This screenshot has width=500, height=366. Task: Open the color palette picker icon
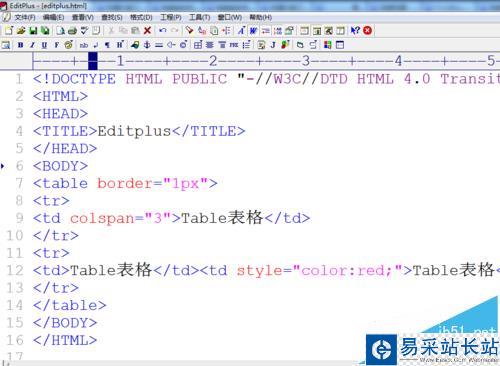click(69, 45)
